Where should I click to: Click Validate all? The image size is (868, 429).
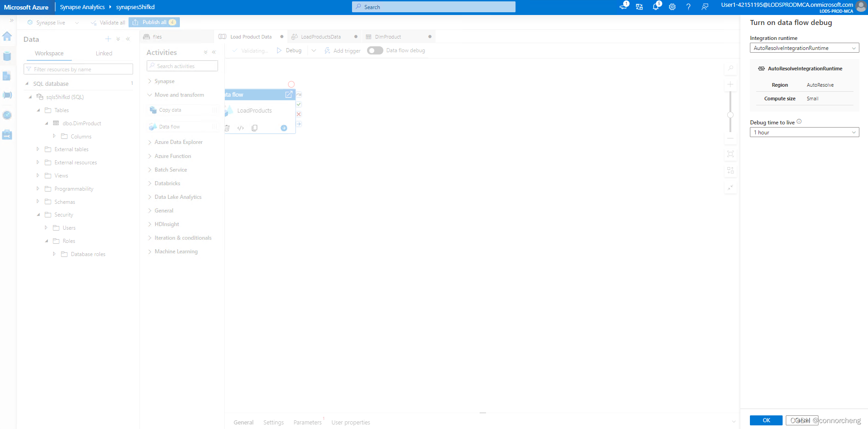click(x=108, y=23)
